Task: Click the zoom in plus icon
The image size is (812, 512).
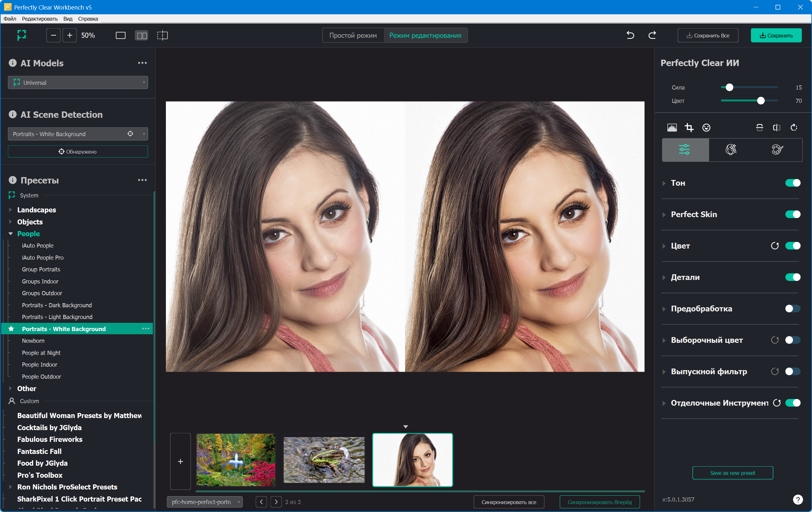Action: pyautogui.click(x=69, y=36)
